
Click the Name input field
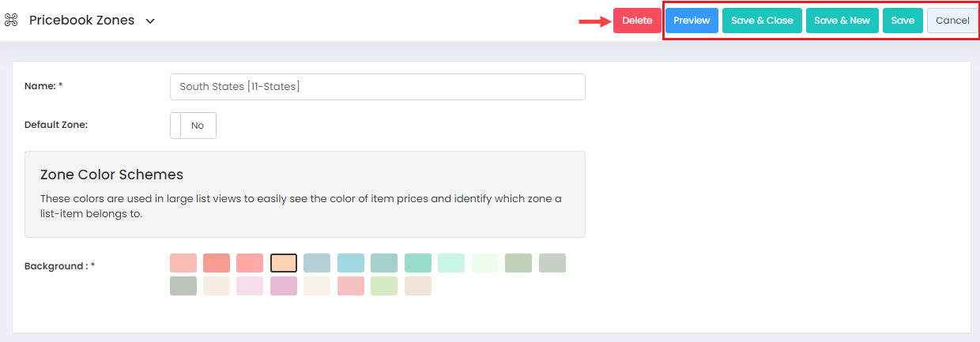[x=378, y=87]
